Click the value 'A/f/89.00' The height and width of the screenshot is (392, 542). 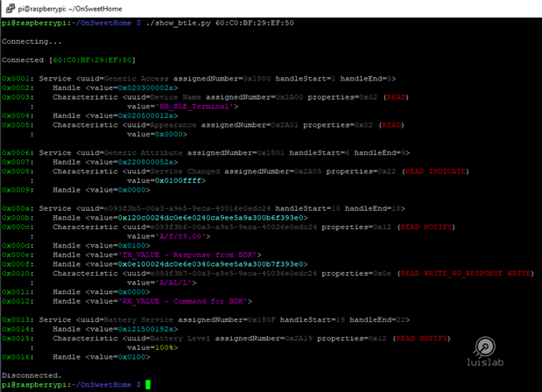(180, 236)
